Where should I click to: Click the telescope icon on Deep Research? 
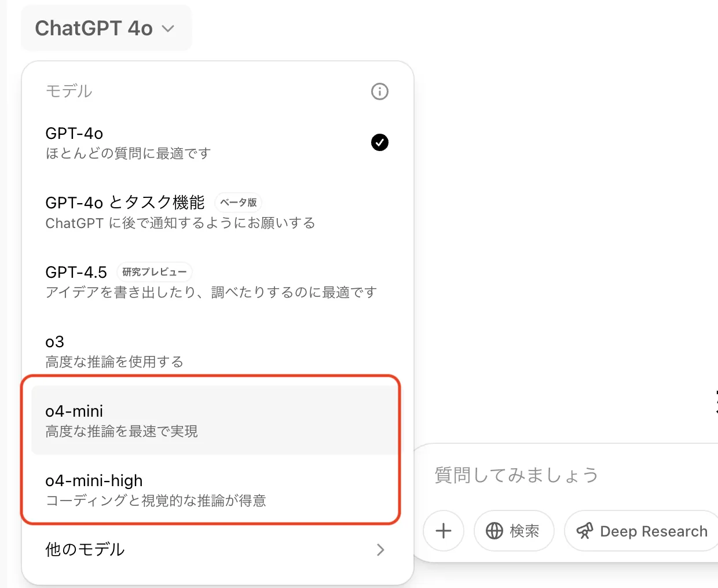[585, 531]
